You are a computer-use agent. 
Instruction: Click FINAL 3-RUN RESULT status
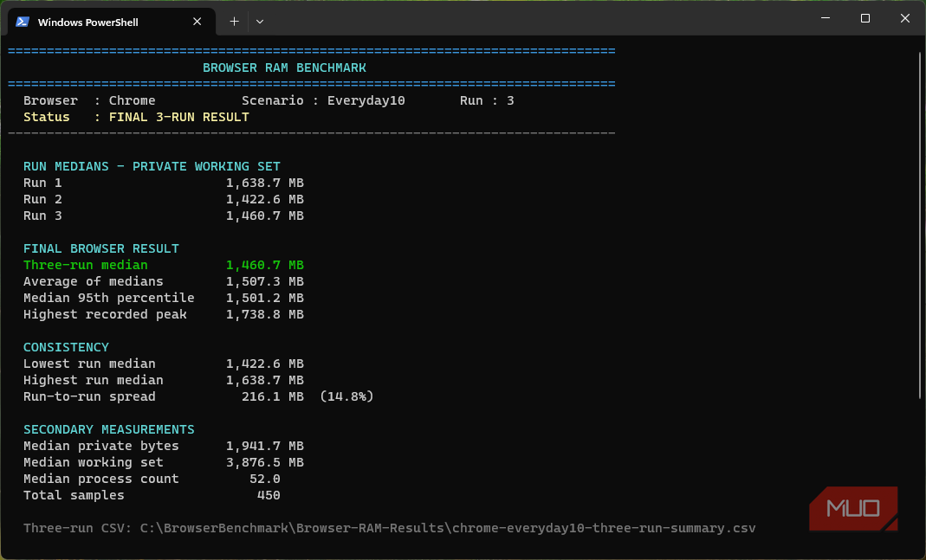point(179,117)
